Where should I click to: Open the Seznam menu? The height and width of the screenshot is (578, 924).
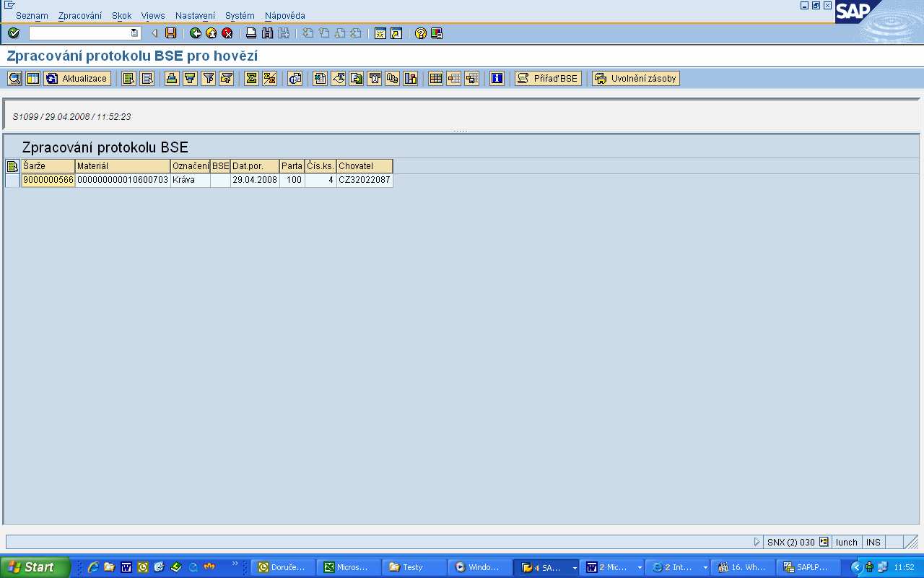click(x=32, y=15)
